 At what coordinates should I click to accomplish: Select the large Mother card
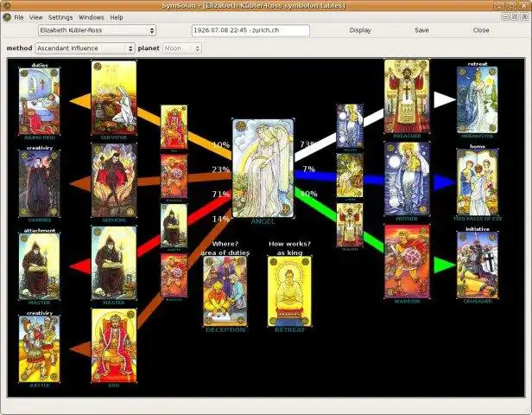[x=407, y=179]
